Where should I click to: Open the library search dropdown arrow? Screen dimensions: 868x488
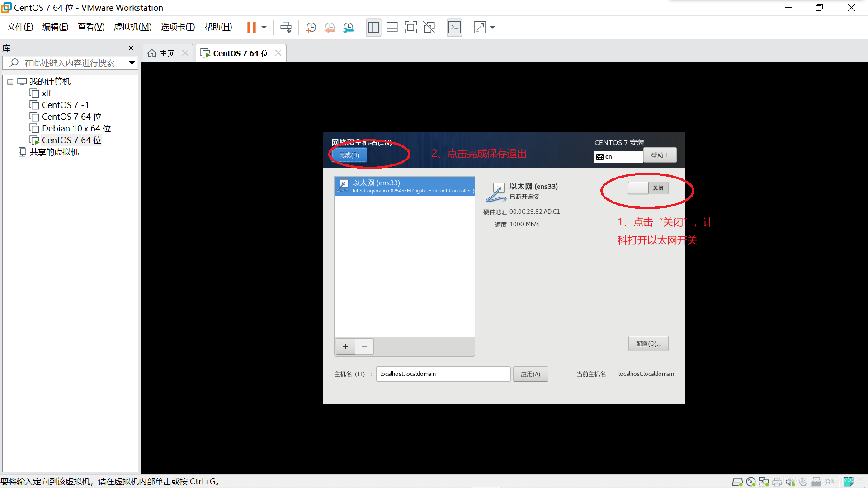(x=132, y=63)
